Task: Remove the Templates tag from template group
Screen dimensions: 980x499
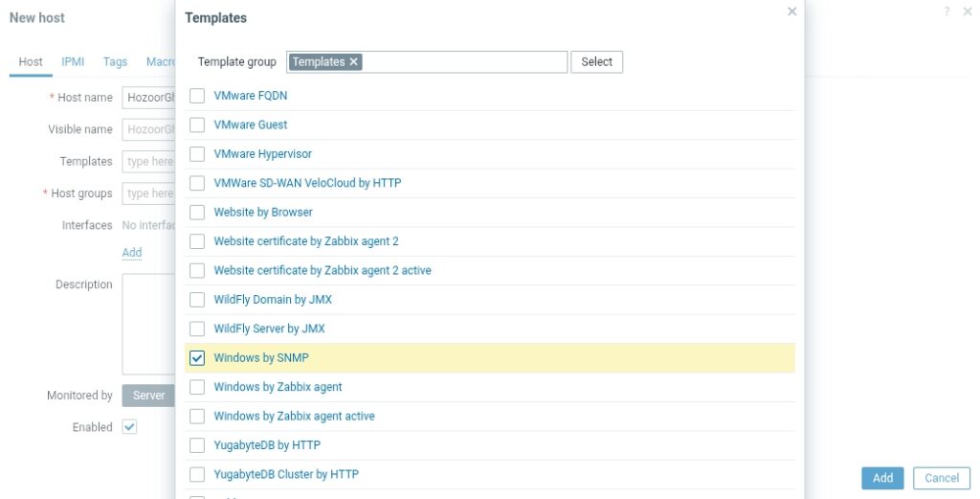Action: 354,61
